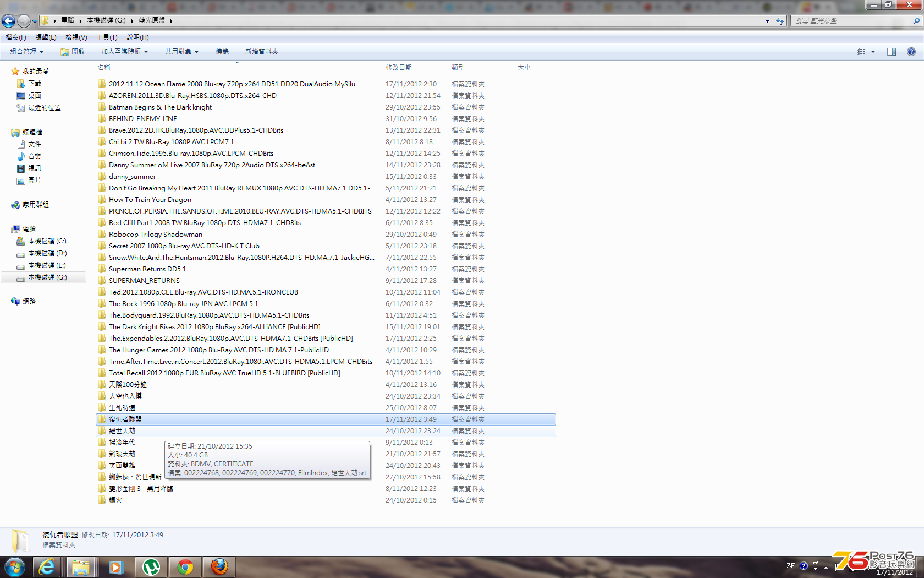Launch Firefox from the taskbar
The image size is (924, 578).
click(x=219, y=567)
